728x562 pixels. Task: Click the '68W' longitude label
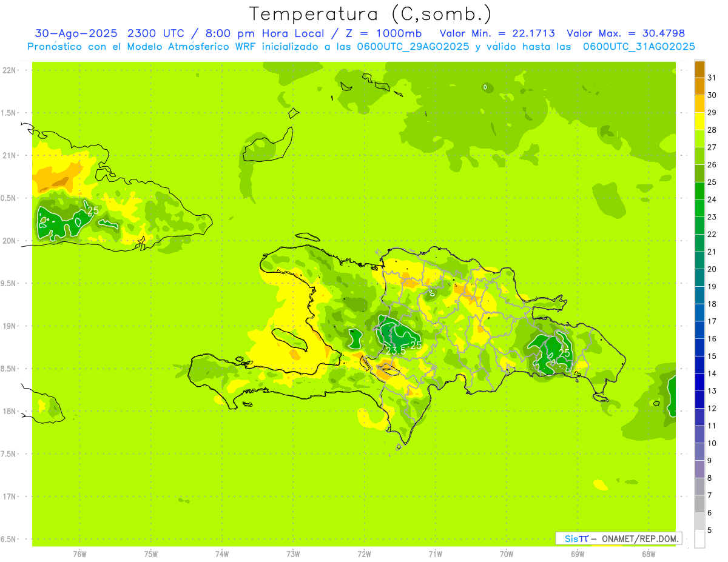[x=649, y=554]
